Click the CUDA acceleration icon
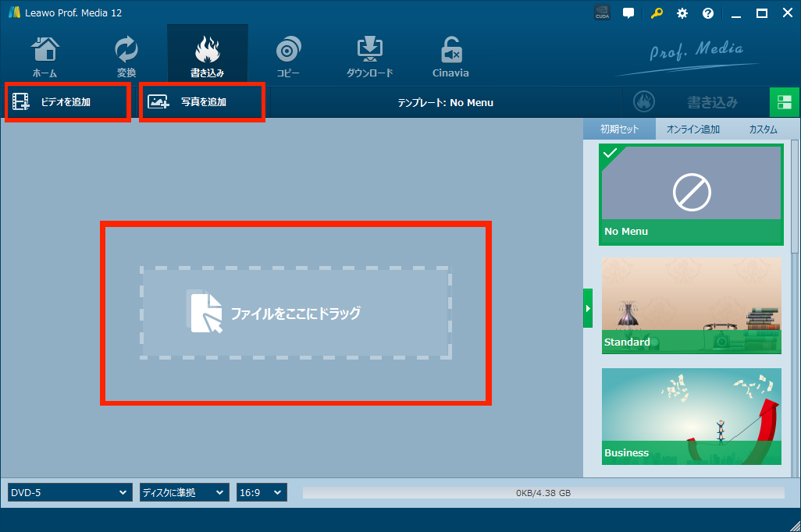The height and width of the screenshot is (532, 801). click(x=603, y=13)
